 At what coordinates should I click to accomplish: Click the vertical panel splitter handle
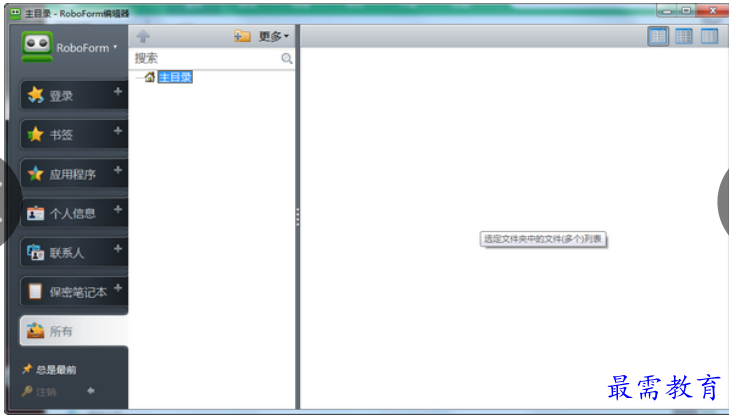point(298,217)
